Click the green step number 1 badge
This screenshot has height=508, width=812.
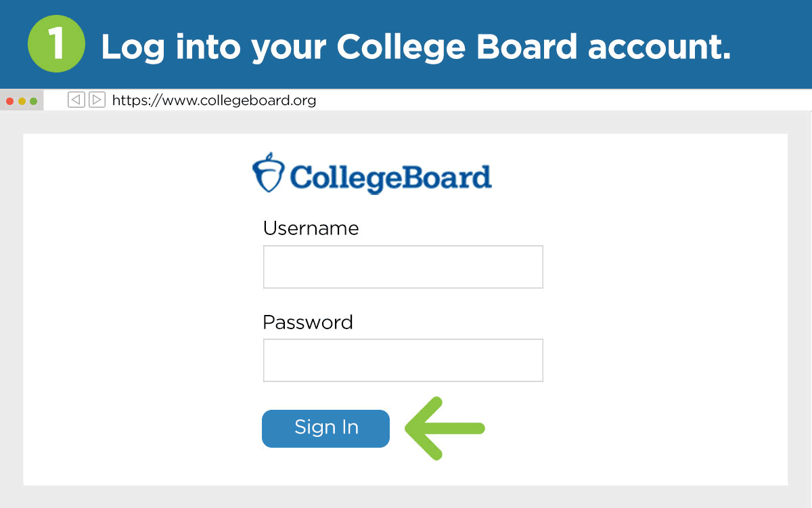(56, 44)
